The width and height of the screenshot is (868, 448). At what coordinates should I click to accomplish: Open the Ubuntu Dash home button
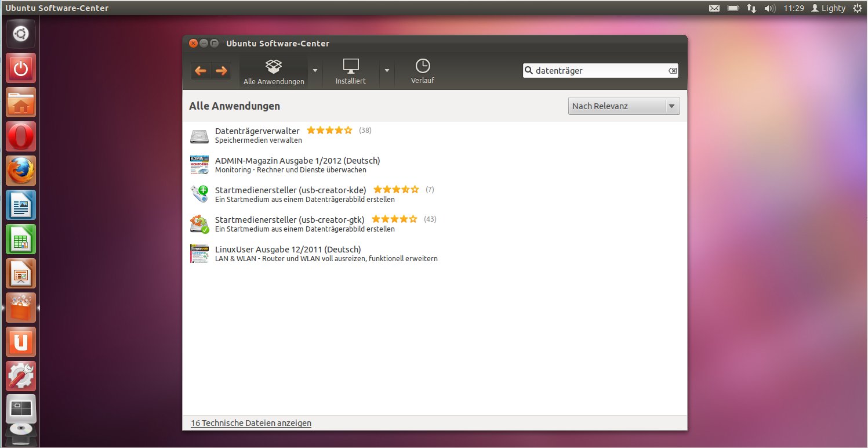pos(21,34)
